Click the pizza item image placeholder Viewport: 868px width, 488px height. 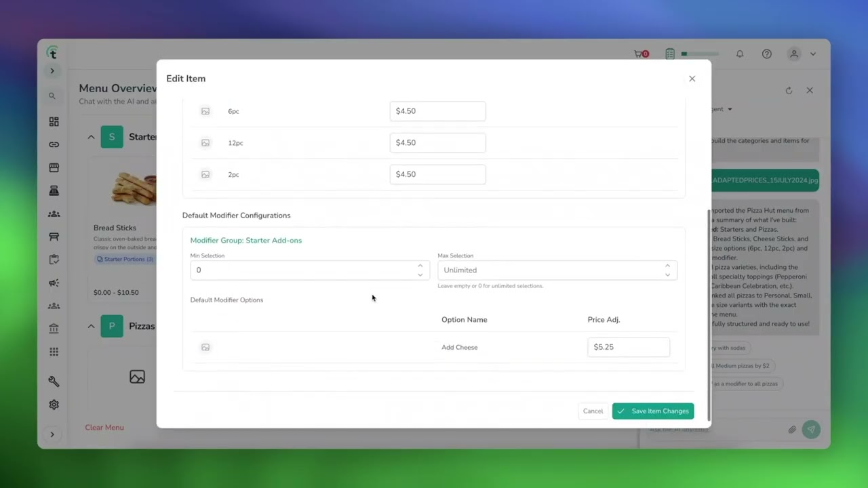(x=137, y=377)
